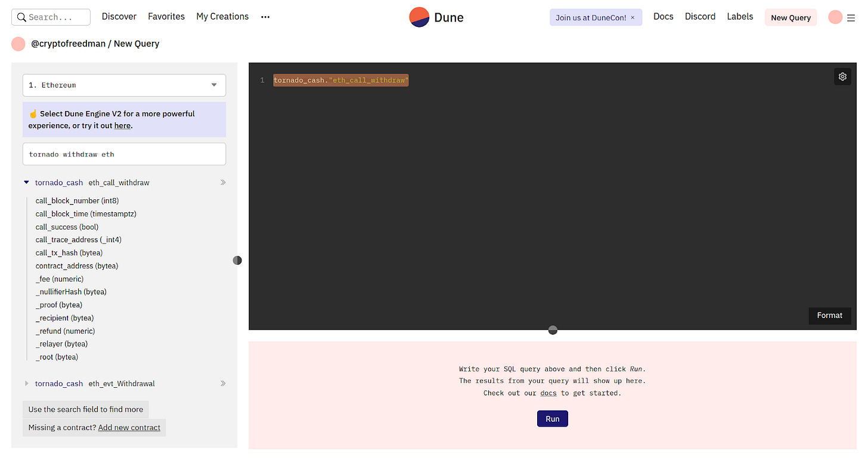Open the docs link in results area
Viewport: 868px width, 466px height.
tap(548, 393)
